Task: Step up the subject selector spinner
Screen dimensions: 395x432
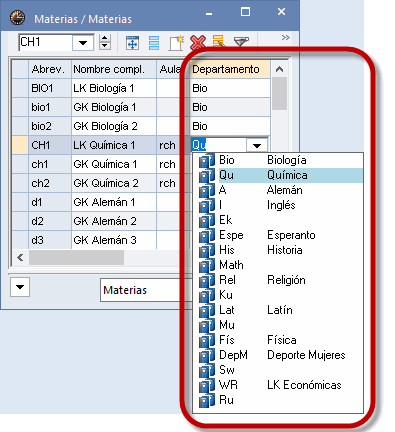Action: 105,38
